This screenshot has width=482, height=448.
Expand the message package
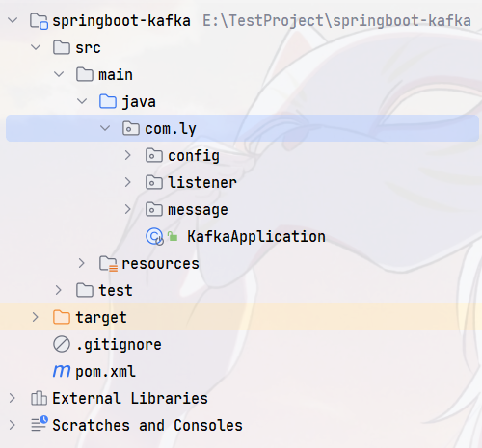pos(128,209)
